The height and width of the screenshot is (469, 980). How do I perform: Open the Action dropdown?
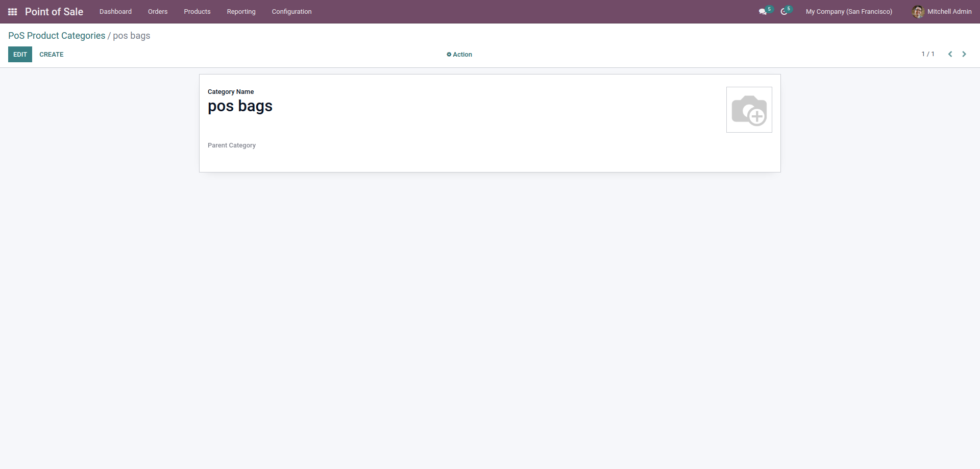[x=459, y=55]
